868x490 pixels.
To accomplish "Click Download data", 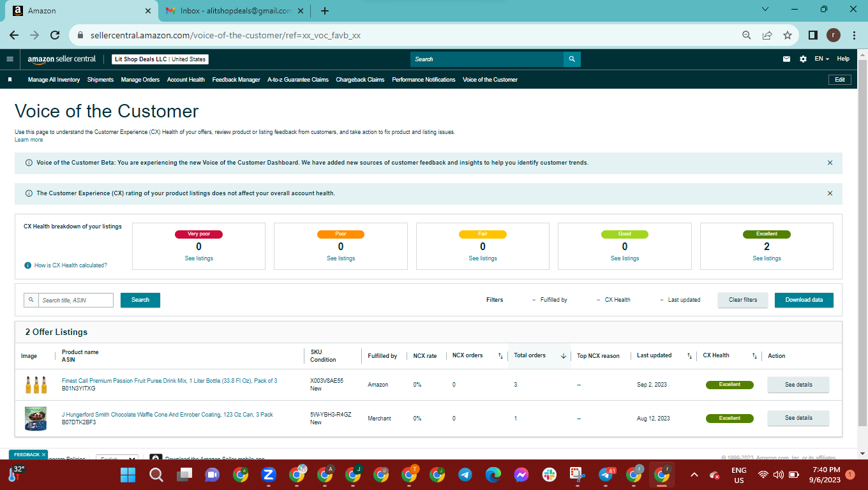I will pos(804,300).
